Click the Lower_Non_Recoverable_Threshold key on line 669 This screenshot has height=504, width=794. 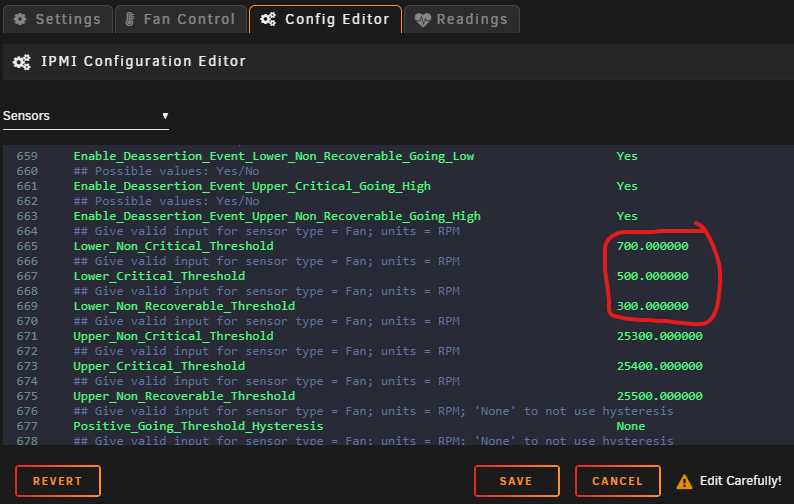184,306
